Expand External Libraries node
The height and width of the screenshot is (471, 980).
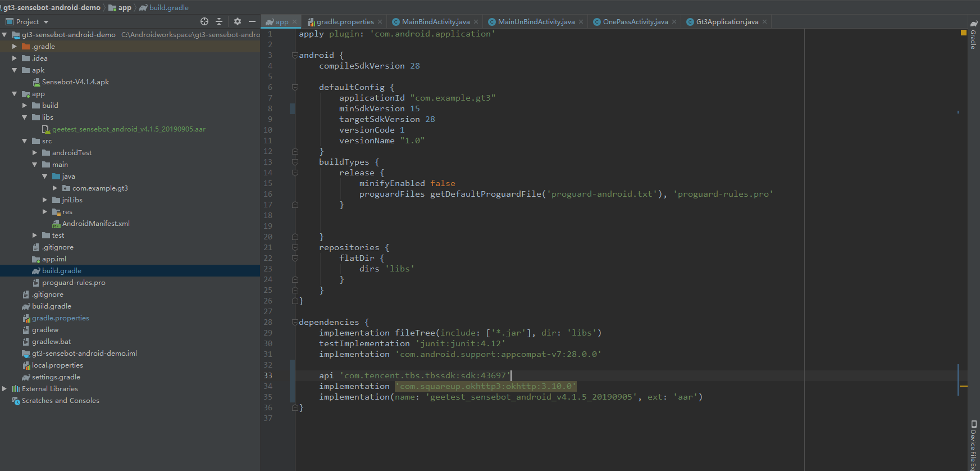coord(5,389)
